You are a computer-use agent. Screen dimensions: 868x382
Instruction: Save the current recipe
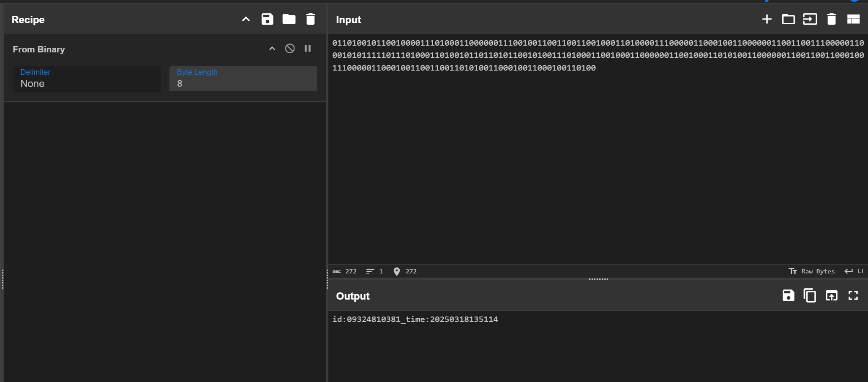[x=267, y=19]
